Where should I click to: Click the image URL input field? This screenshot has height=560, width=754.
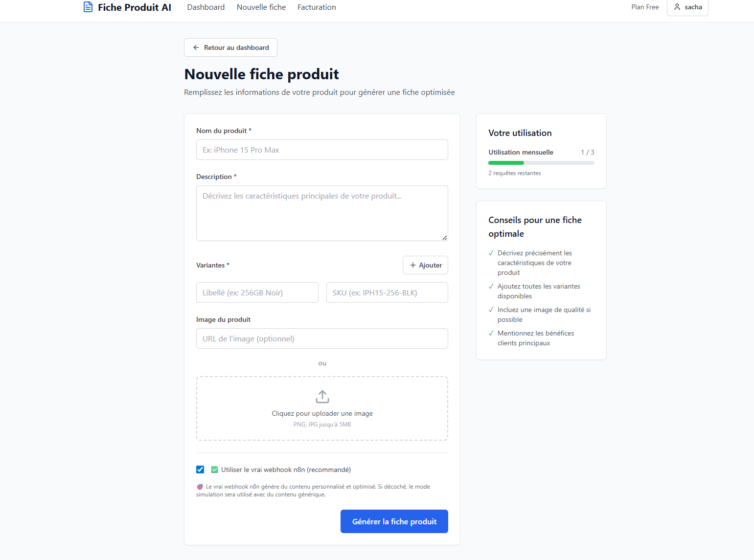point(322,338)
